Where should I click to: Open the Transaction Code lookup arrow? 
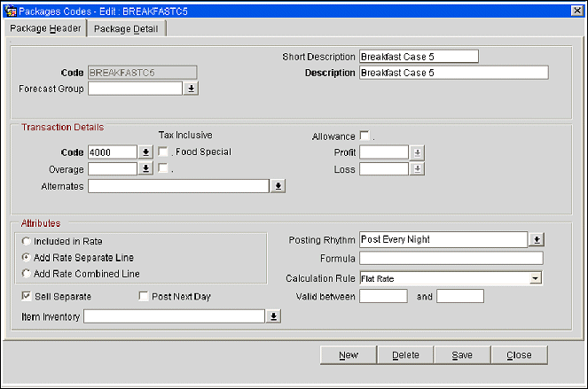tap(146, 152)
